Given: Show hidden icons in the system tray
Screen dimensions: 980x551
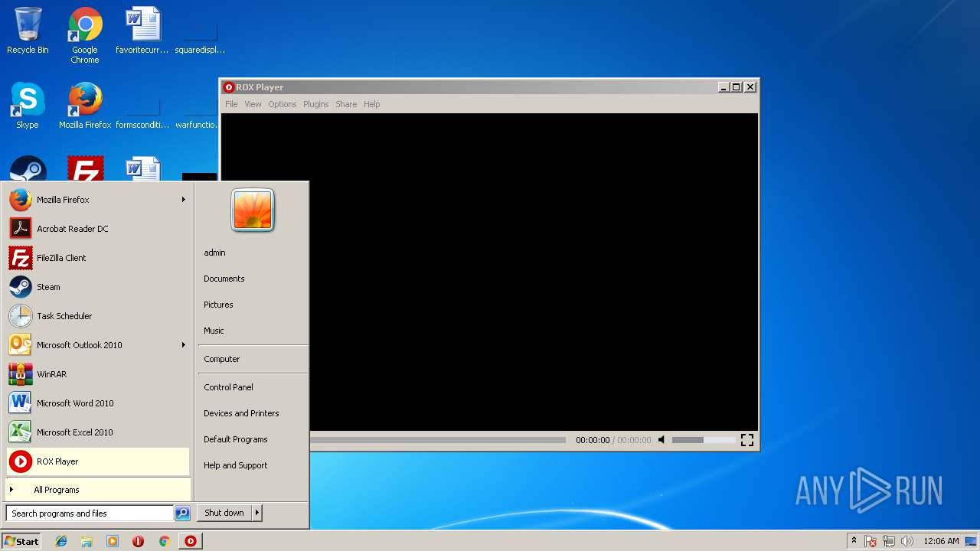Looking at the screenshot, I should tap(854, 541).
